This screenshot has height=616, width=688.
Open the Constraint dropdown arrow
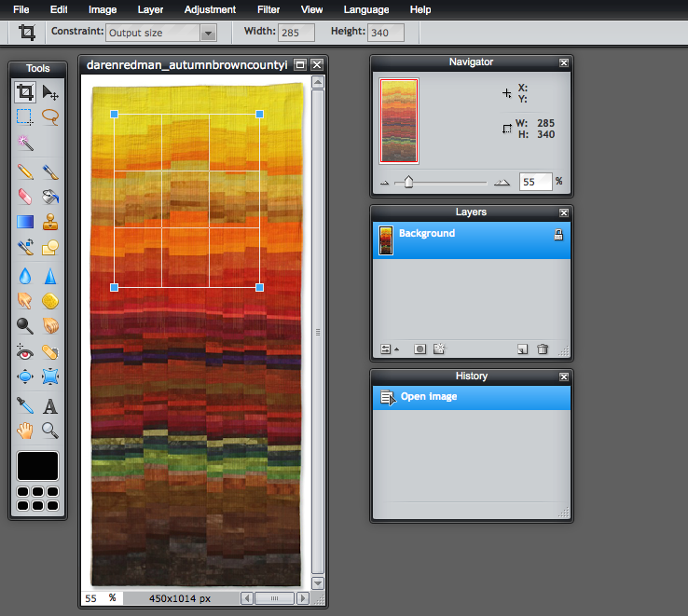(209, 33)
